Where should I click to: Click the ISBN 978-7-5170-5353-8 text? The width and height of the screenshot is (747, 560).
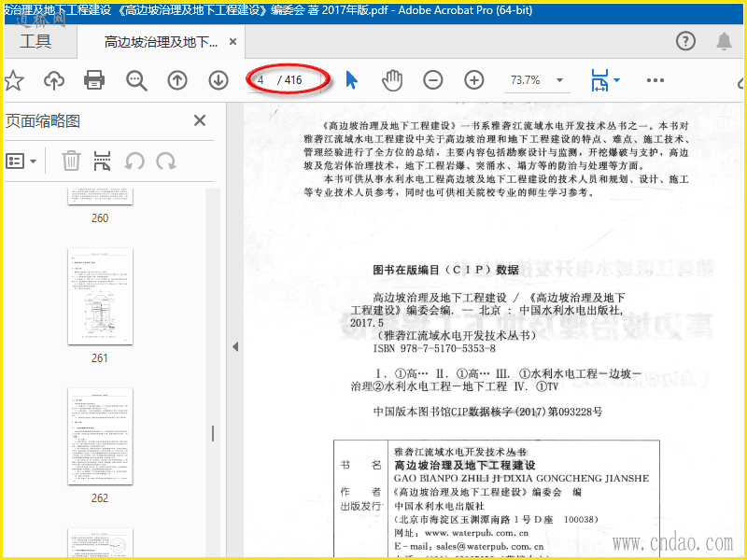(434, 348)
